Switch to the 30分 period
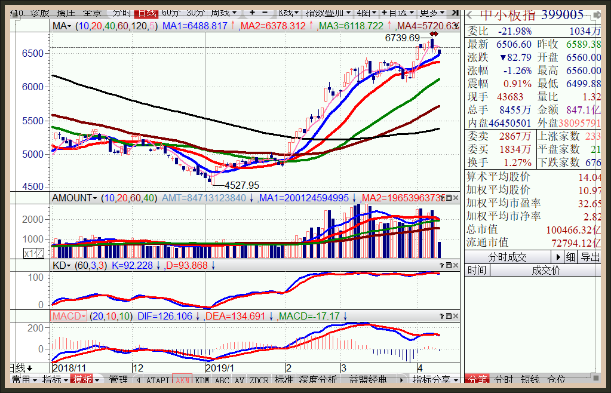 click(x=195, y=13)
